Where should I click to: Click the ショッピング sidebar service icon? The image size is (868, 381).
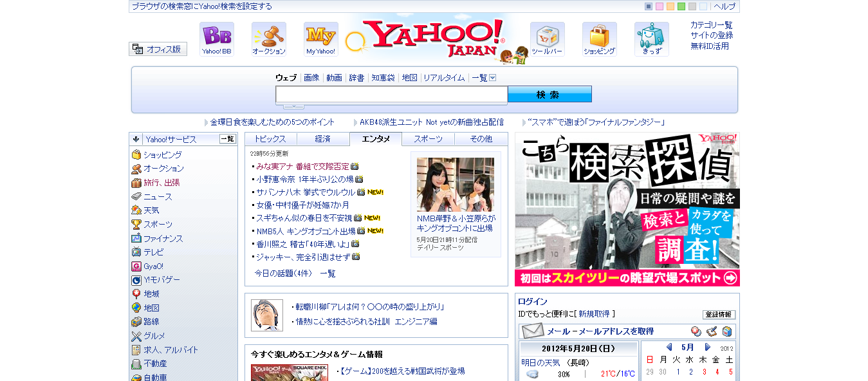pyautogui.click(x=136, y=155)
